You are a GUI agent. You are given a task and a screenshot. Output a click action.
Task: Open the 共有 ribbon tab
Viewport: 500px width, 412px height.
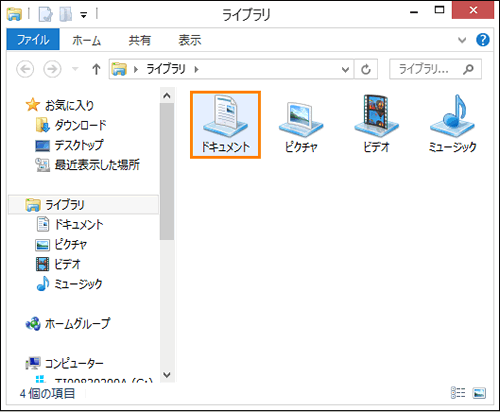tap(140, 40)
